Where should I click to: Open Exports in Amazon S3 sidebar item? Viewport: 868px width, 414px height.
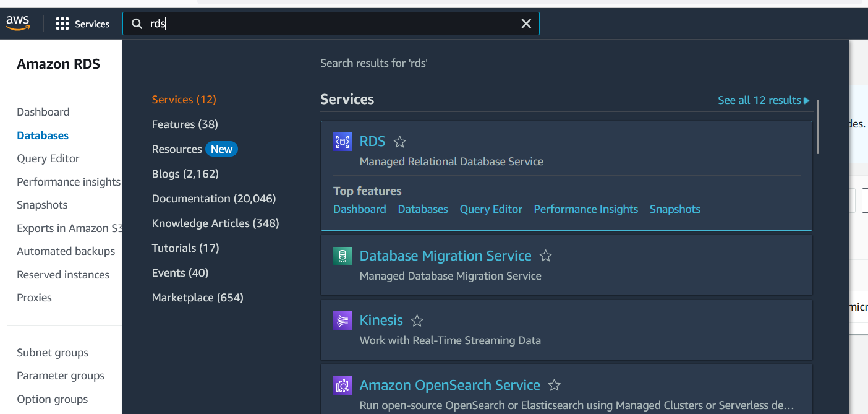click(x=69, y=228)
